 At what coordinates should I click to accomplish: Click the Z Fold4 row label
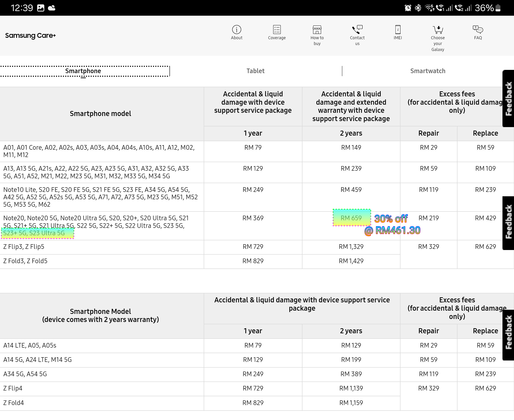click(x=14, y=403)
